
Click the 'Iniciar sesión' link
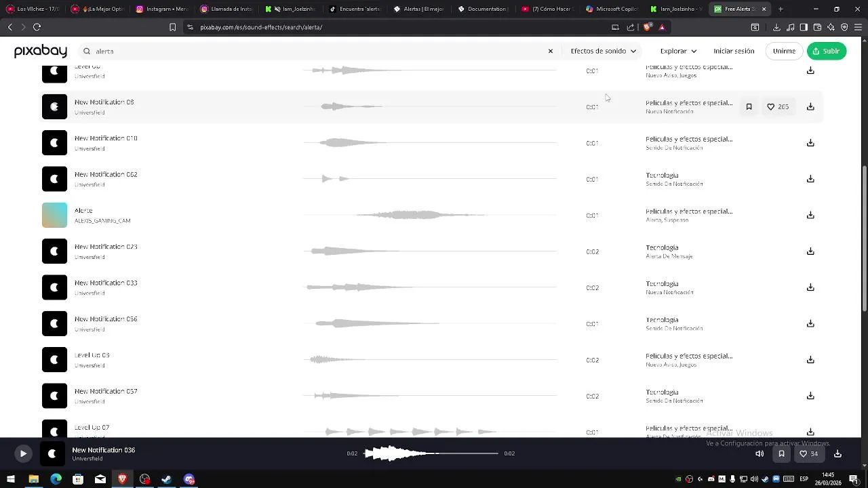734,51
